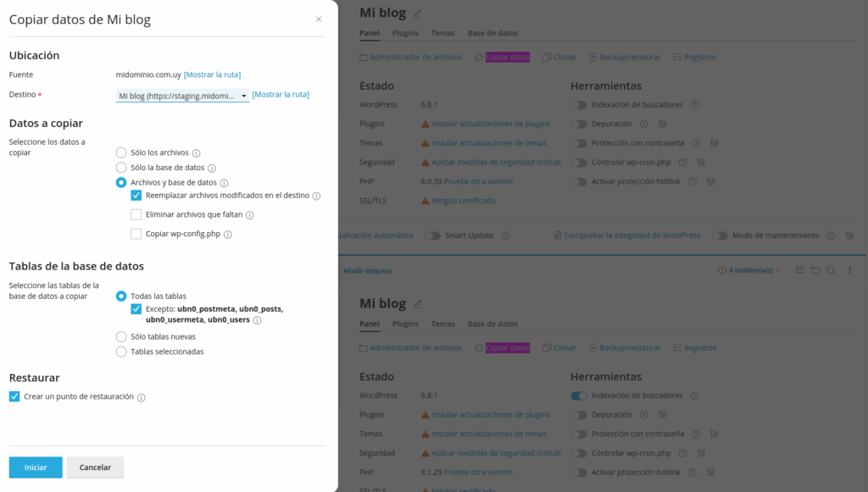Open Depuración settings sliders in PHP 8.1.29 card
This screenshot has height=492, width=868.
tap(663, 415)
